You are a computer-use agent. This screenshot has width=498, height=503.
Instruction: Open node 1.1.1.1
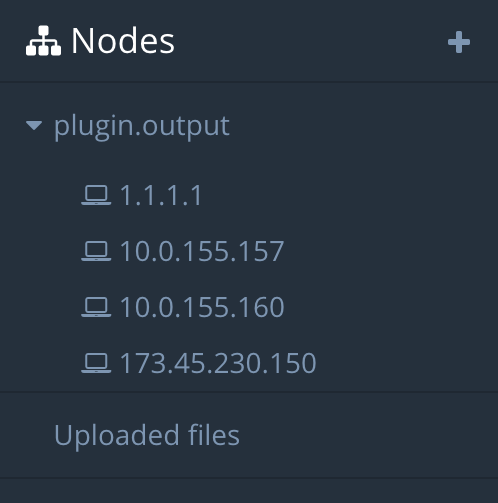tap(161, 195)
